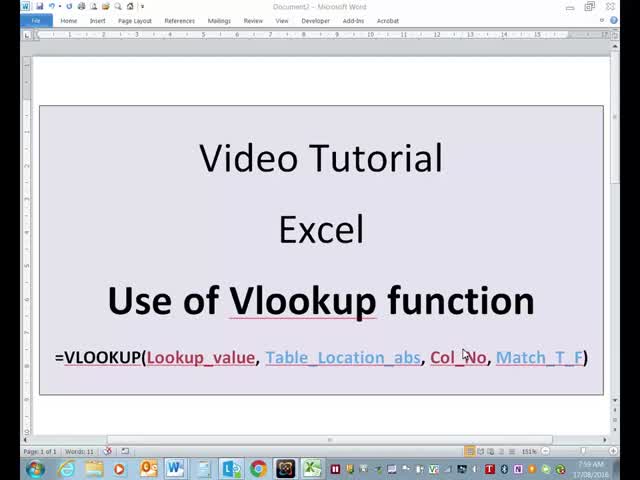The image size is (640, 480).
Task: Click the Undo icon in Quick Access Toolbar
Action: pyautogui.click(x=52, y=6)
